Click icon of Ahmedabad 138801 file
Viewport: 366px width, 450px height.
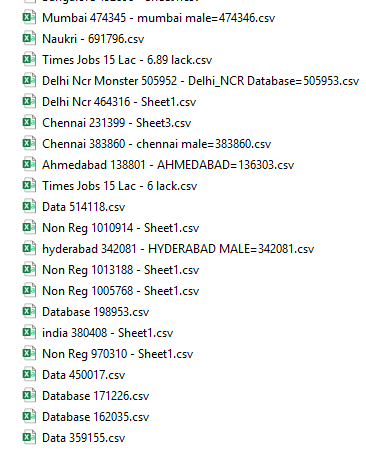[x=29, y=164]
